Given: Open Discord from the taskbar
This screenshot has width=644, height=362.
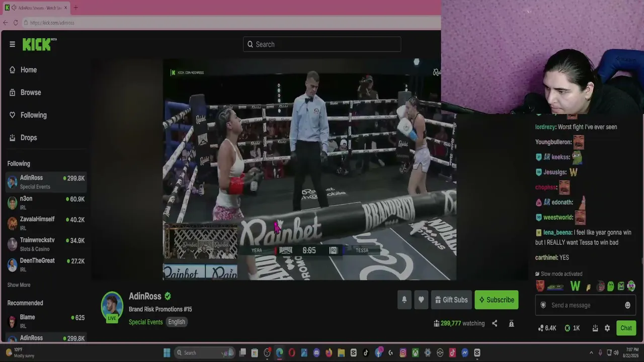Looking at the screenshot, I should coord(316,352).
